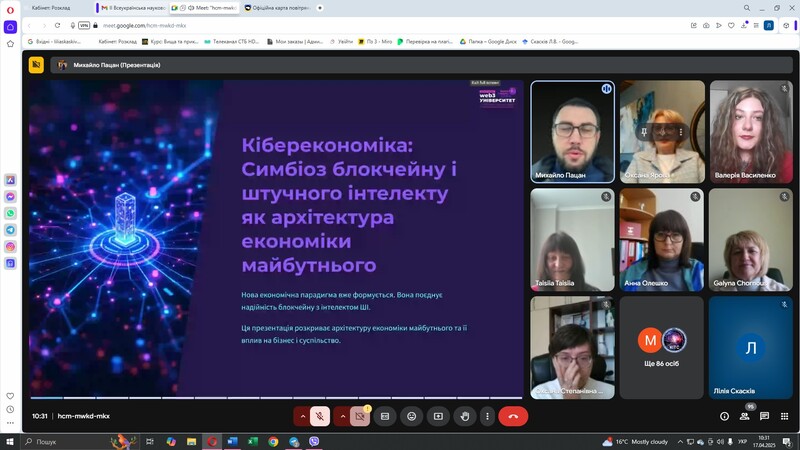Image resolution: width=800 pixels, height=450 pixels.
Task: Click the present screen button
Action: point(438,416)
